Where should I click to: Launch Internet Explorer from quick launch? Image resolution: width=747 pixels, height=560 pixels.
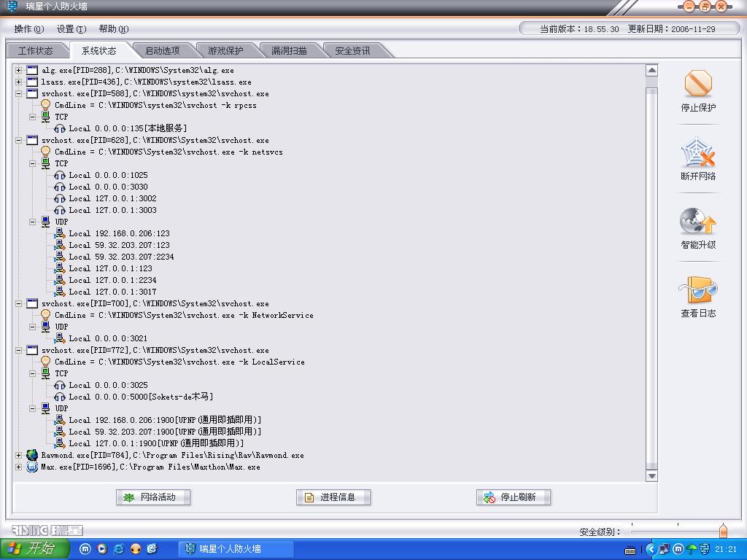click(x=118, y=548)
